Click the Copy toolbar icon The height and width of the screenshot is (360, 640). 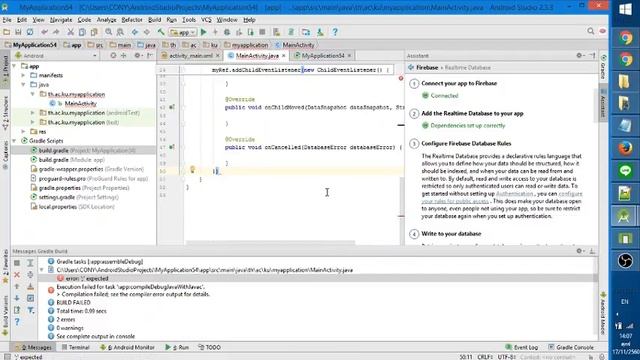tap(82, 32)
